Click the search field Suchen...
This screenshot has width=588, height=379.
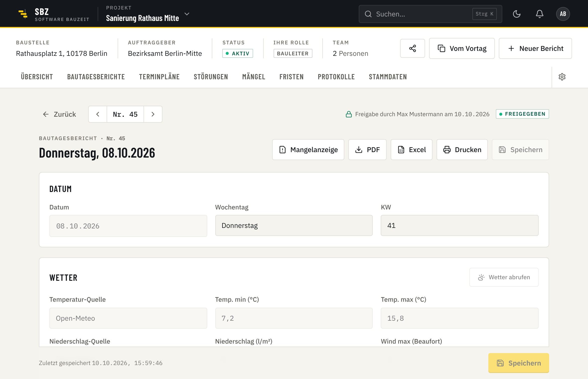click(430, 14)
